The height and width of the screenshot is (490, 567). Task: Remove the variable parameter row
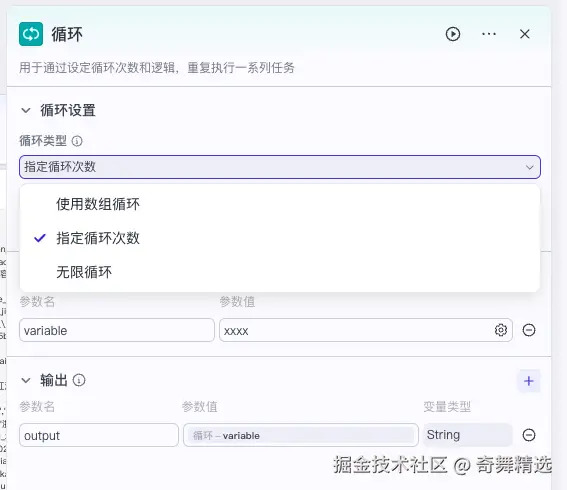tap(529, 330)
